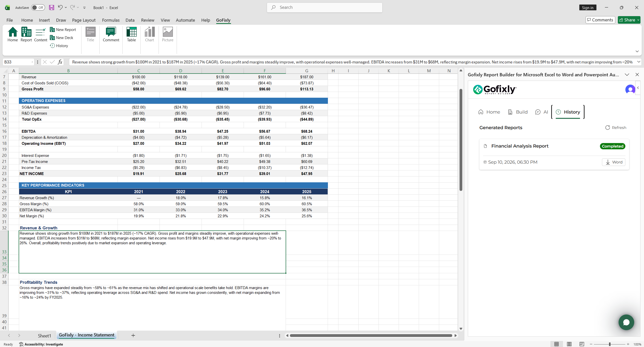The image size is (644, 347).
Task: Insert a Comment element
Action: 111,34
